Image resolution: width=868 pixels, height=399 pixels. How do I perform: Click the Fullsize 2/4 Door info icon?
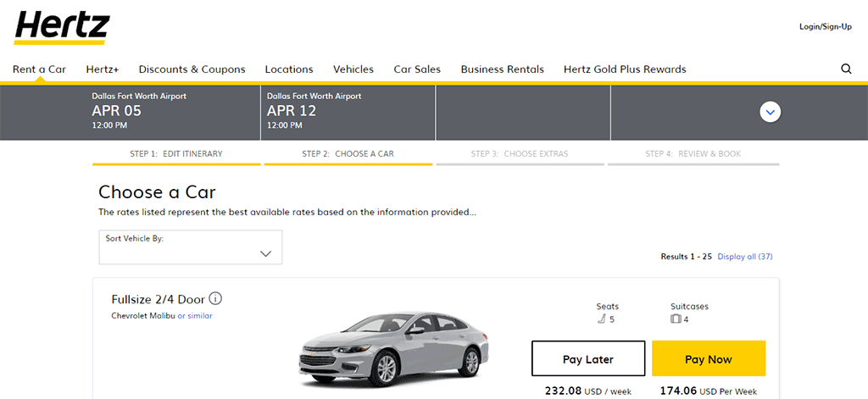pyautogui.click(x=216, y=299)
